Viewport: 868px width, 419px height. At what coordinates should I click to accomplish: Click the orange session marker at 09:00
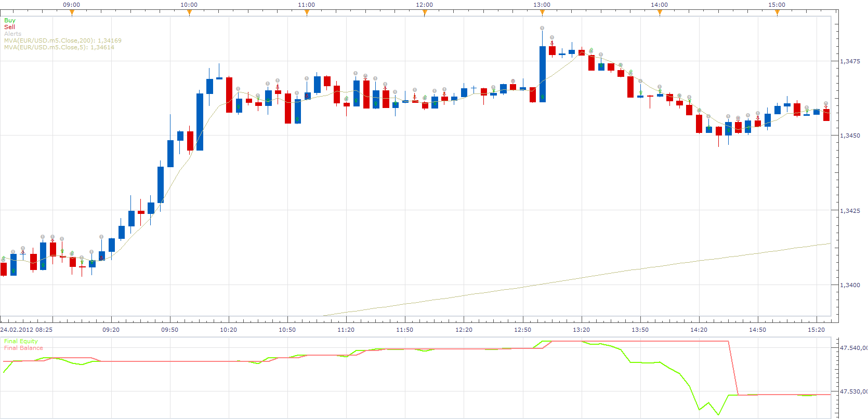pyautogui.click(x=72, y=13)
